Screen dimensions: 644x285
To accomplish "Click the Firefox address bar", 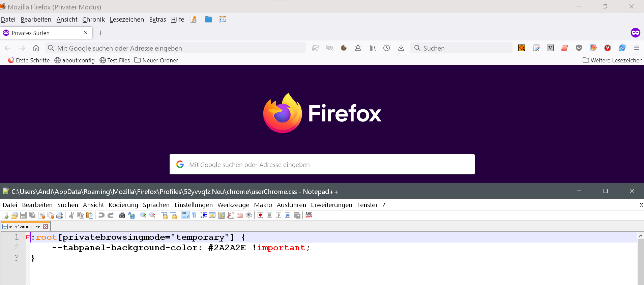I will tap(176, 48).
